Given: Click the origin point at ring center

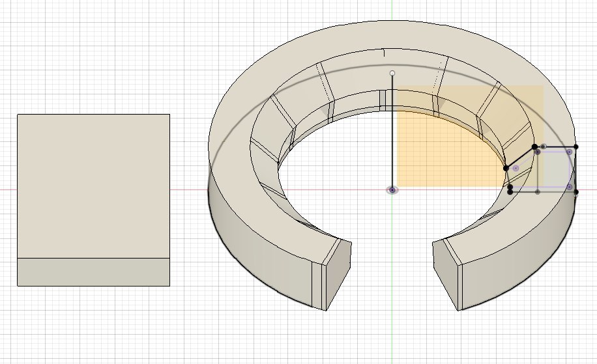Looking at the screenshot, I should coord(392,189).
